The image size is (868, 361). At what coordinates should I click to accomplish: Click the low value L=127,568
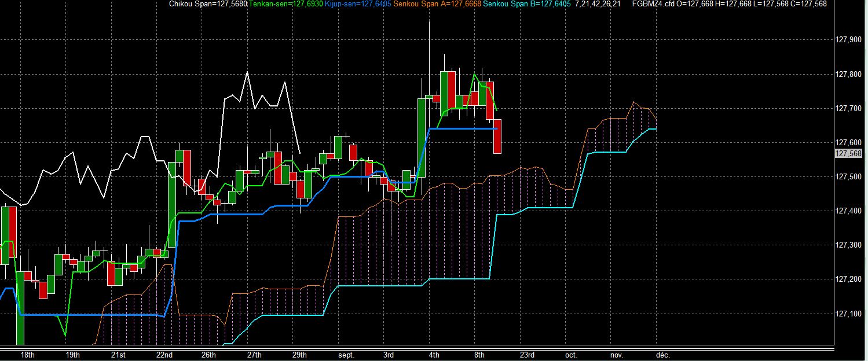(x=770, y=3)
